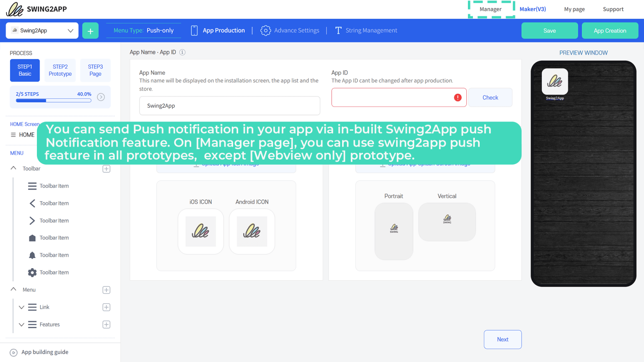Switch to STEP2 Prototype
This screenshot has width=644, height=362.
(x=60, y=70)
